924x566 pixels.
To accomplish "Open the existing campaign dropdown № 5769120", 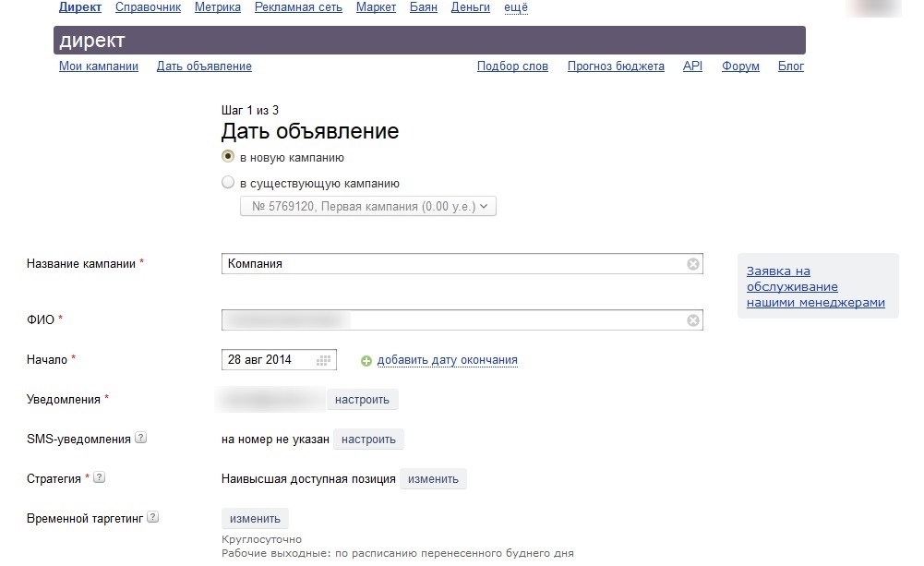I will coord(367,206).
